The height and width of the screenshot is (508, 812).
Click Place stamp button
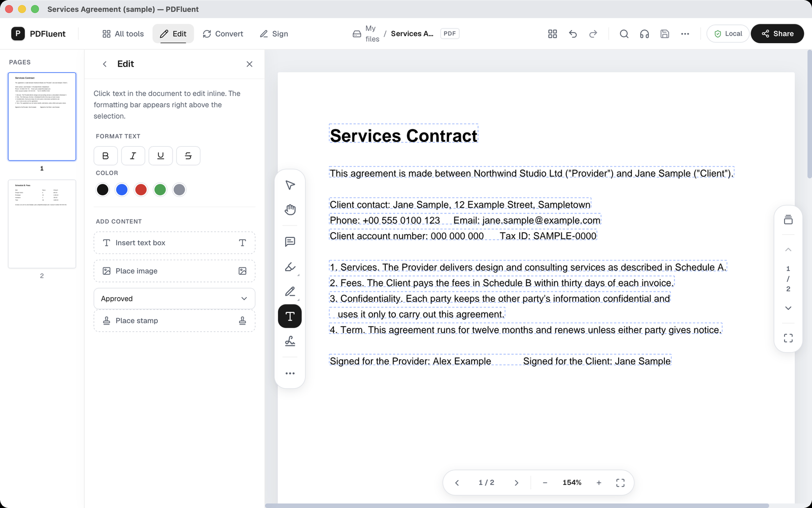pyautogui.click(x=174, y=321)
